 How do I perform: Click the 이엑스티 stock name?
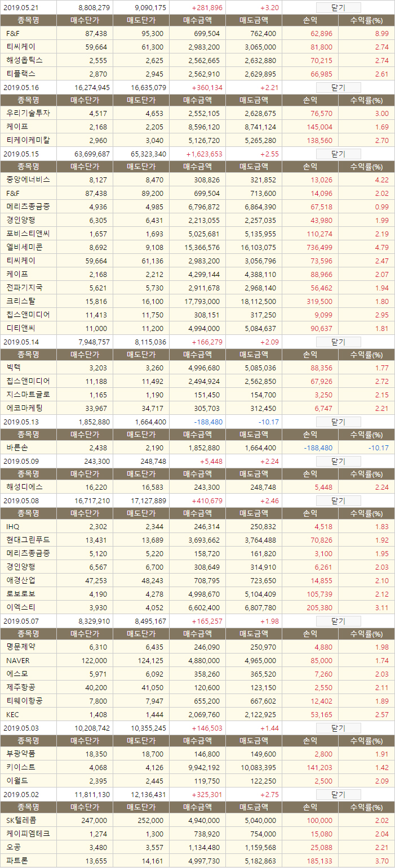pos(21,607)
